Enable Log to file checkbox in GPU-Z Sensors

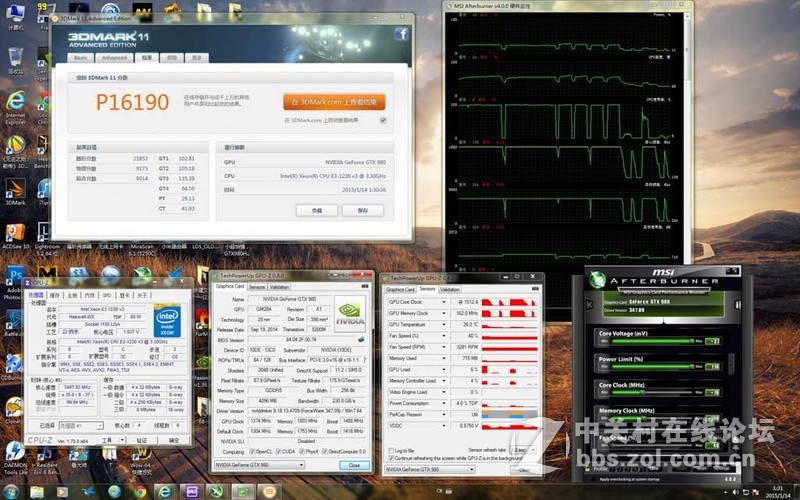[x=391, y=451]
